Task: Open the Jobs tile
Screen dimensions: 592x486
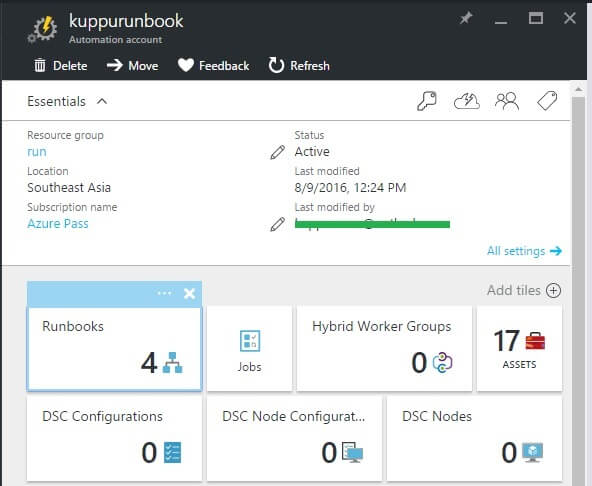Action: (250, 349)
